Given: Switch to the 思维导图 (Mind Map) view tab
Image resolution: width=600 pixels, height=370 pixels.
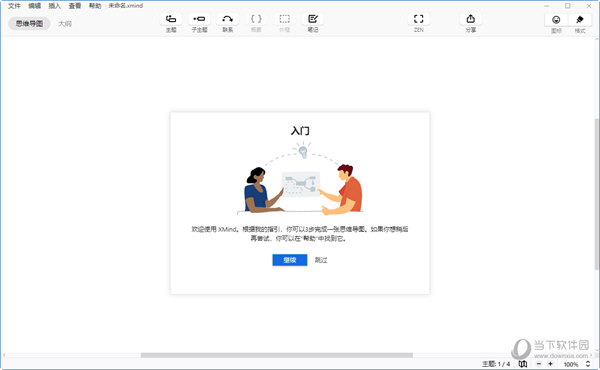Looking at the screenshot, I should click(29, 23).
